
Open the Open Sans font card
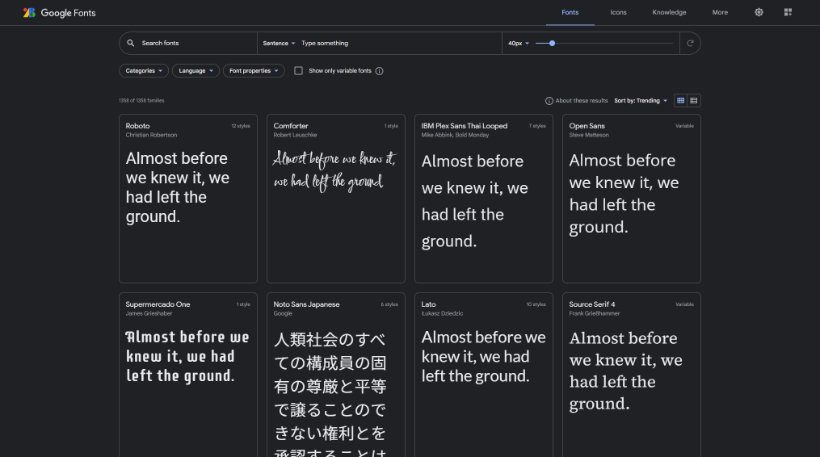click(x=631, y=199)
